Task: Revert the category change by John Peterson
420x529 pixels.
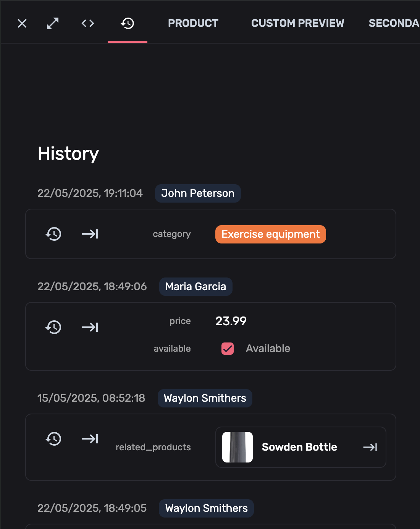Action: [53, 234]
